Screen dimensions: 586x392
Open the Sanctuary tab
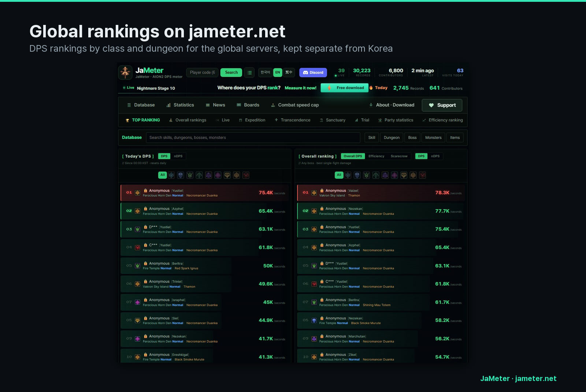pyautogui.click(x=333, y=120)
